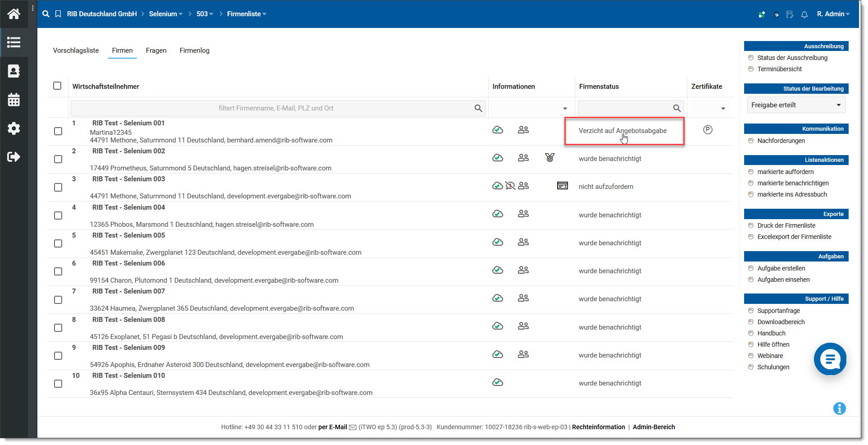Open the green apps widget icon
Screen dimensions: 868x445
point(762,14)
